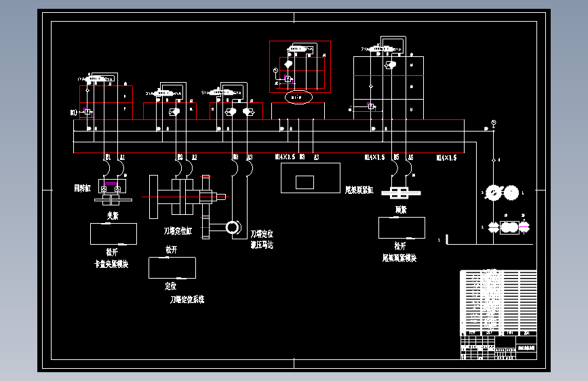Select the pressure reducing valve in tailstock valve stack
The image size is (588, 381).
[371, 106]
